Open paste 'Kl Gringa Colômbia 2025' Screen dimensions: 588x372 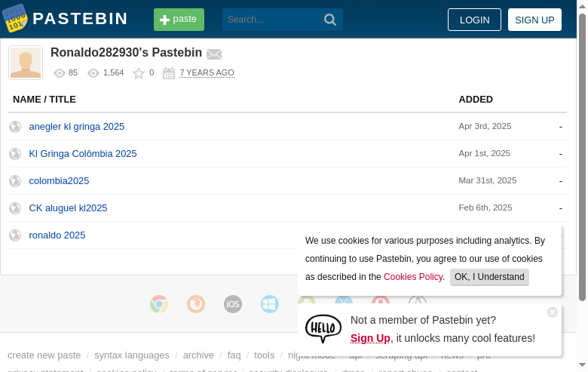(83, 153)
